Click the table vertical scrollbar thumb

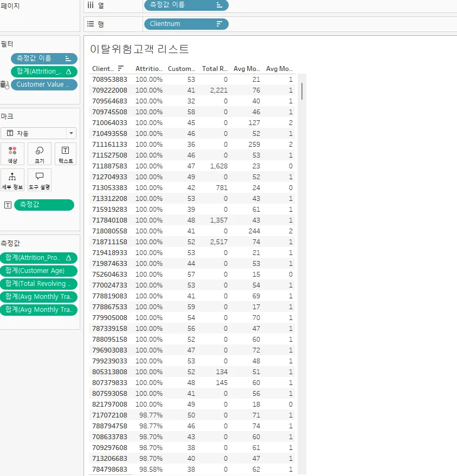[x=302, y=91]
